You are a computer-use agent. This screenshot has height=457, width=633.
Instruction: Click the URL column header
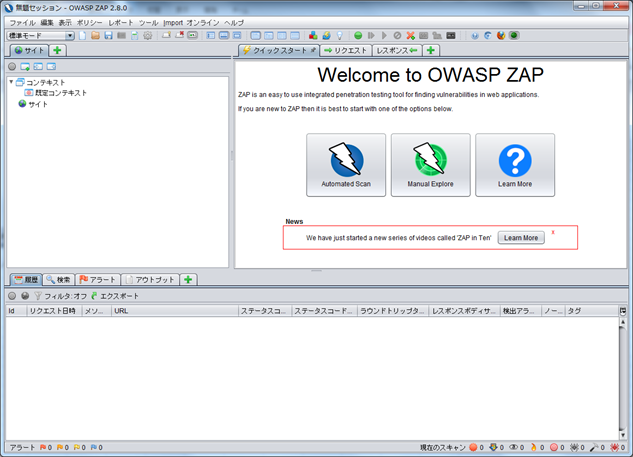175,311
